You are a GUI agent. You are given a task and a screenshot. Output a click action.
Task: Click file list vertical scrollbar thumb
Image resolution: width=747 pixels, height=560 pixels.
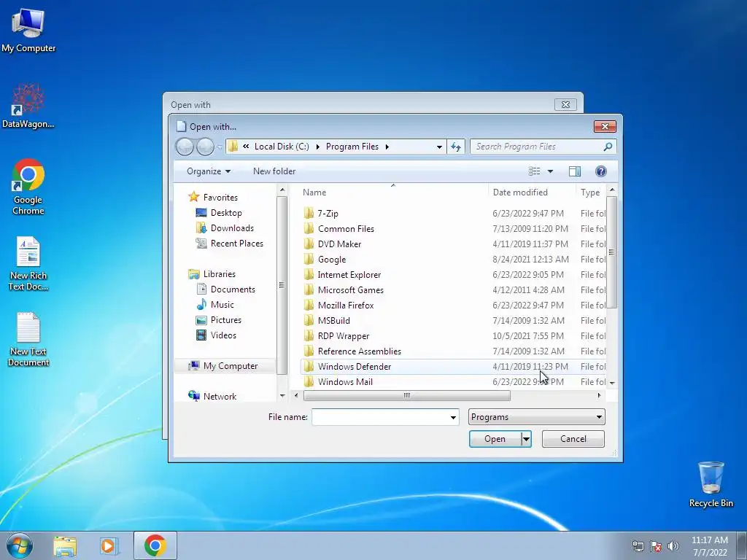[x=612, y=252]
